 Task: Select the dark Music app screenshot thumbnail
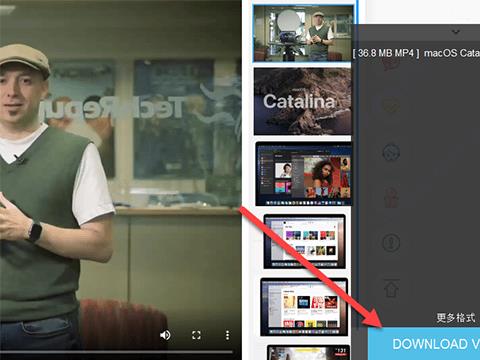tap(303, 174)
